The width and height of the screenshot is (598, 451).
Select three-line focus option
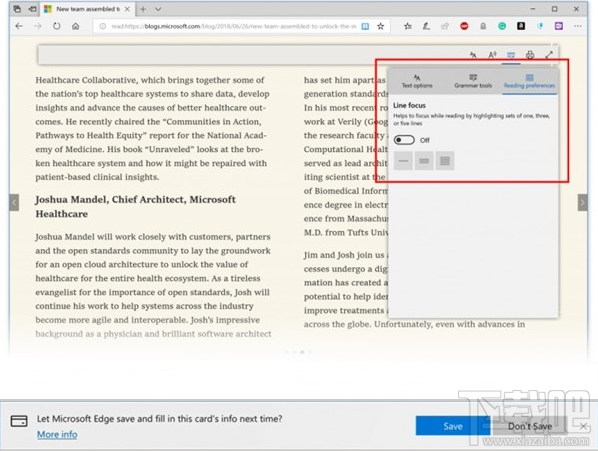[424, 161]
